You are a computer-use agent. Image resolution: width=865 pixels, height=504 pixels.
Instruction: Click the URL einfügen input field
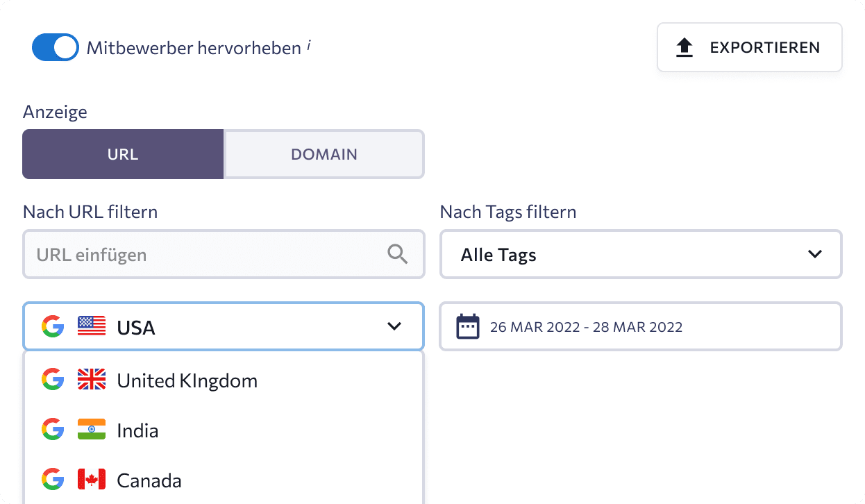click(224, 255)
